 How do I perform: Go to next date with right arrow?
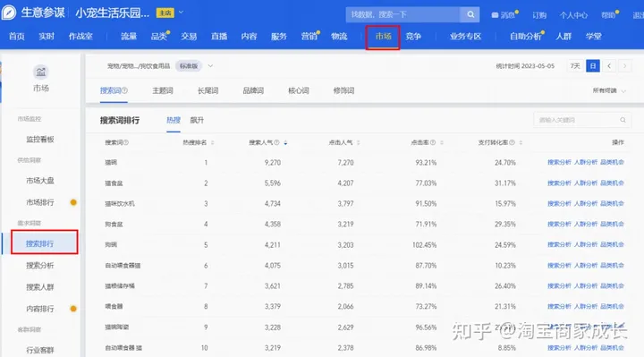click(624, 65)
